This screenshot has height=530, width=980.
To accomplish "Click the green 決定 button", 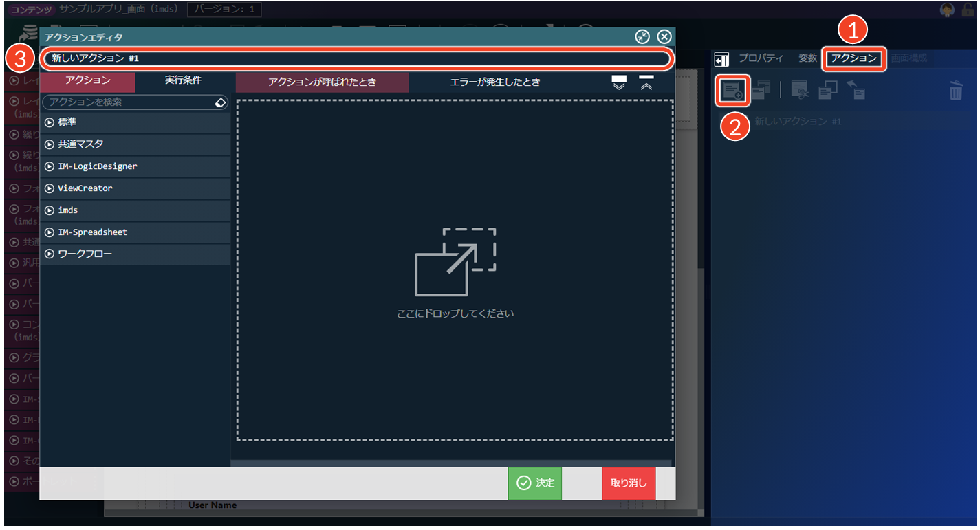I will pos(535,483).
